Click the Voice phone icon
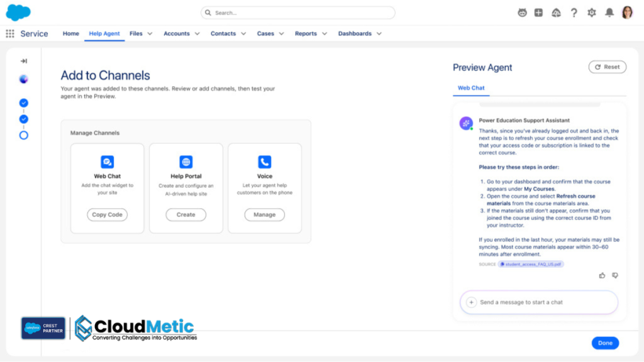The height and width of the screenshot is (362, 644). tap(265, 162)
